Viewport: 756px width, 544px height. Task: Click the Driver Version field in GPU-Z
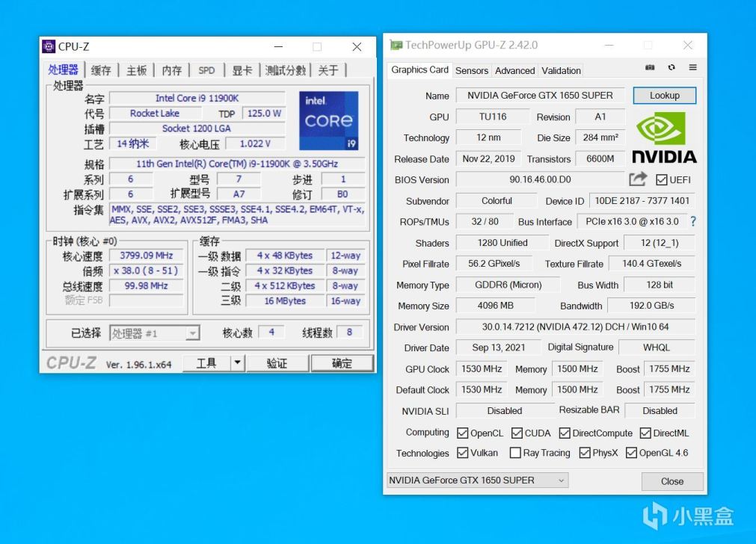click(x=575, y=327)
